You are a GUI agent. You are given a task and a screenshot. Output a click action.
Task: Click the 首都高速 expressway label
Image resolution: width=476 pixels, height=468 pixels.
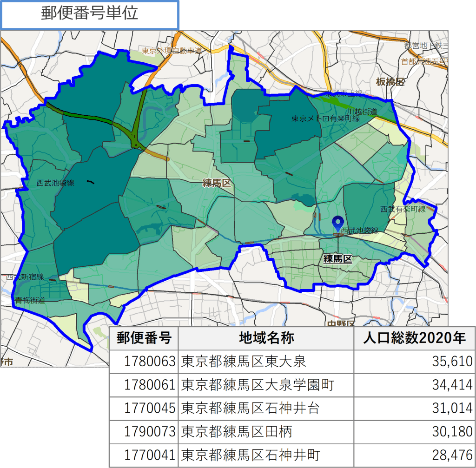424,62
